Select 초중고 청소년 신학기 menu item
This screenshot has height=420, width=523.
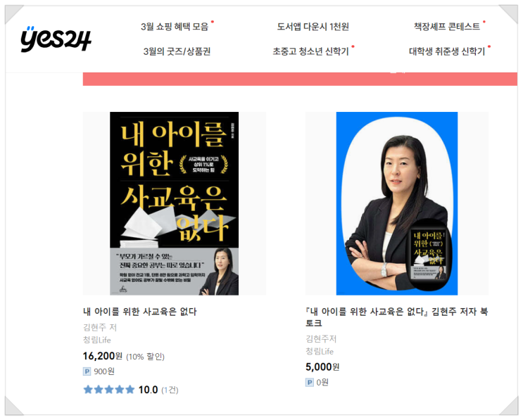(310, 51)
